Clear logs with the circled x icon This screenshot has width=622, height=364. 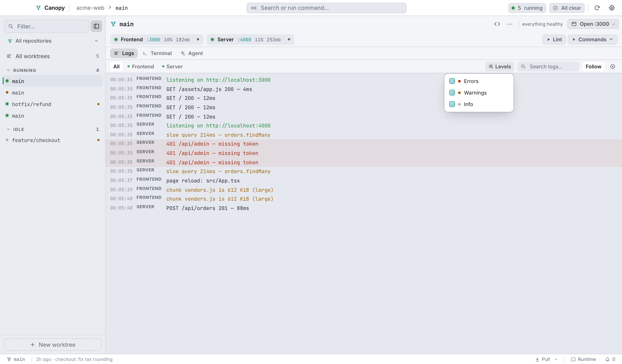click(x=613, y=67)
